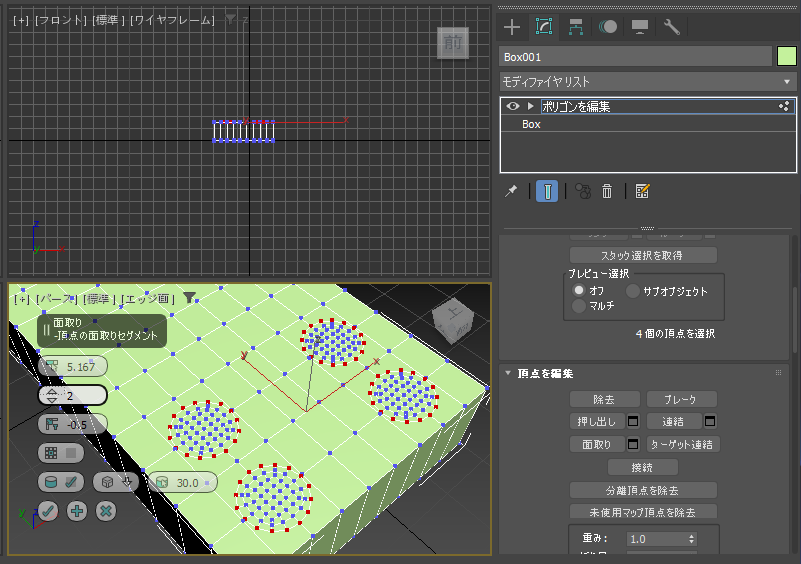Open settings box next to 押し出し
Viewport: 801px width, 564px height.
coord(633,421)
